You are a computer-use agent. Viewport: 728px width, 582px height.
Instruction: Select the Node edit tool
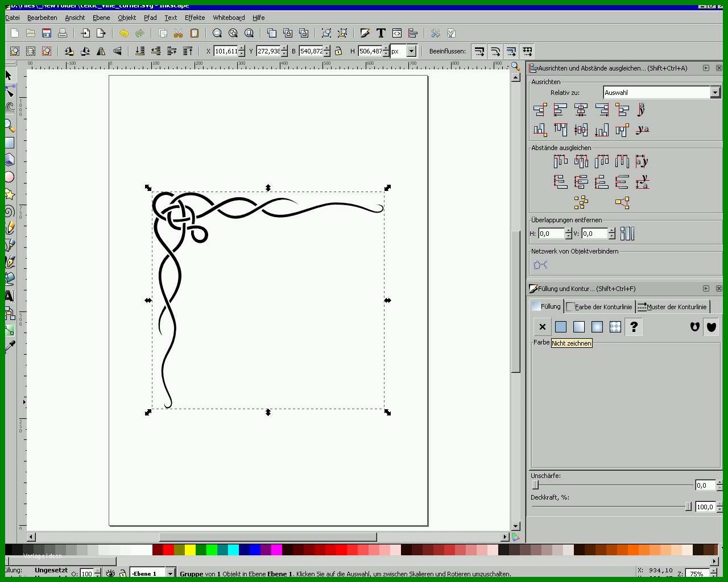9,92
